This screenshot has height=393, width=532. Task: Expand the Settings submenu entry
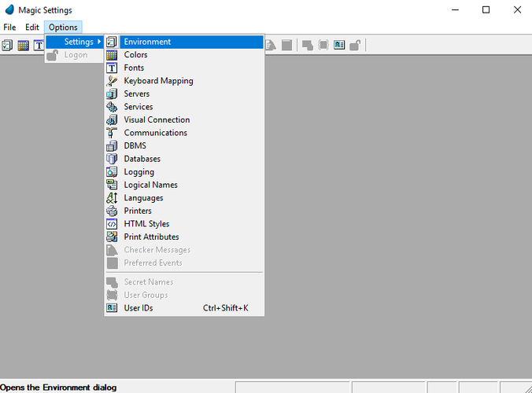75,42
